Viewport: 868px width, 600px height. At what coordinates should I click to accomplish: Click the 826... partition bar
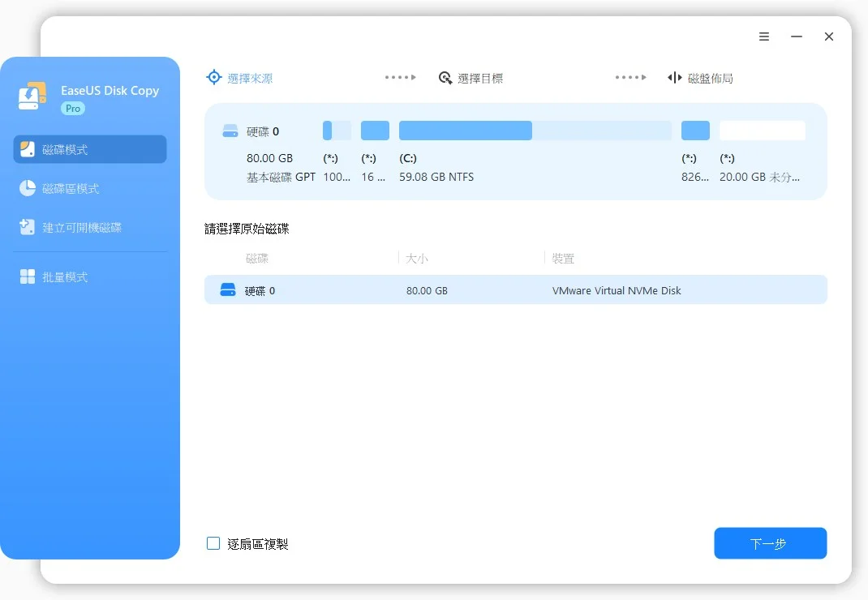point(695,131)
